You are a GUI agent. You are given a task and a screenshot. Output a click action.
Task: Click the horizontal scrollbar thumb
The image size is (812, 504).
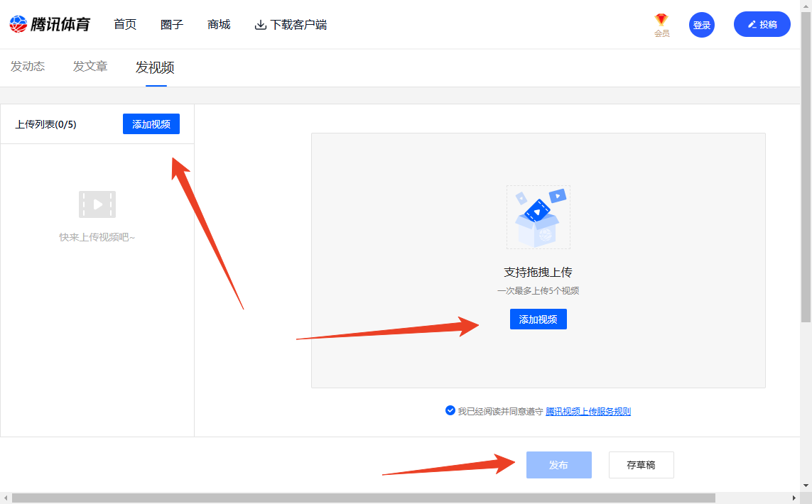pyautogui.click(x=364, y=498)
